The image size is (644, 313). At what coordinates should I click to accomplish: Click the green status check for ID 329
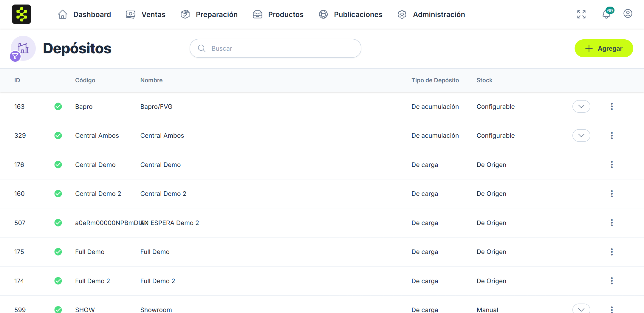click(x=58, y=136)
